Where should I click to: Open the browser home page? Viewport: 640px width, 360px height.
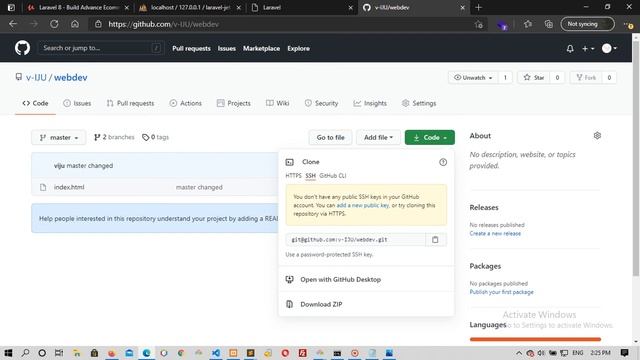[x=75, y=24]
